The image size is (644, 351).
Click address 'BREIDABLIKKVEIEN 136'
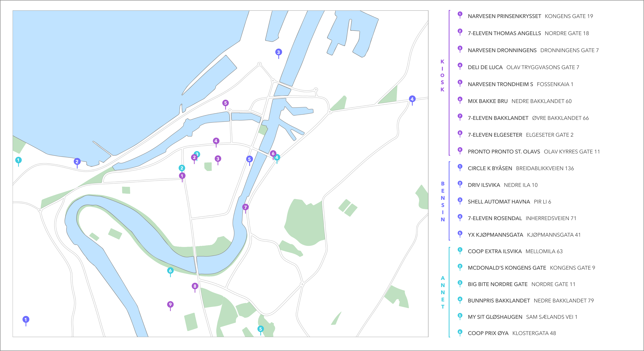pos(545,169)
